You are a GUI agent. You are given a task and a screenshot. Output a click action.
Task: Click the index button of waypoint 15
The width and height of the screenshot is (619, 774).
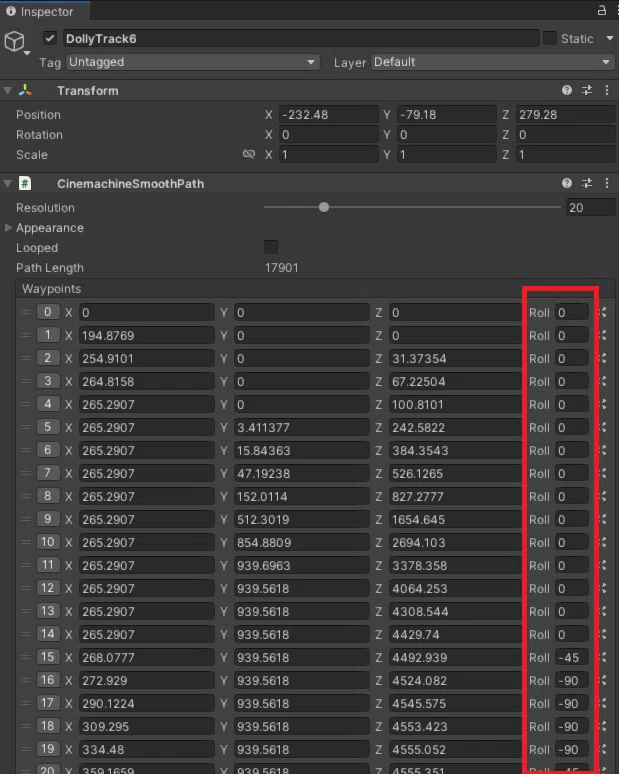click(48, 657)
